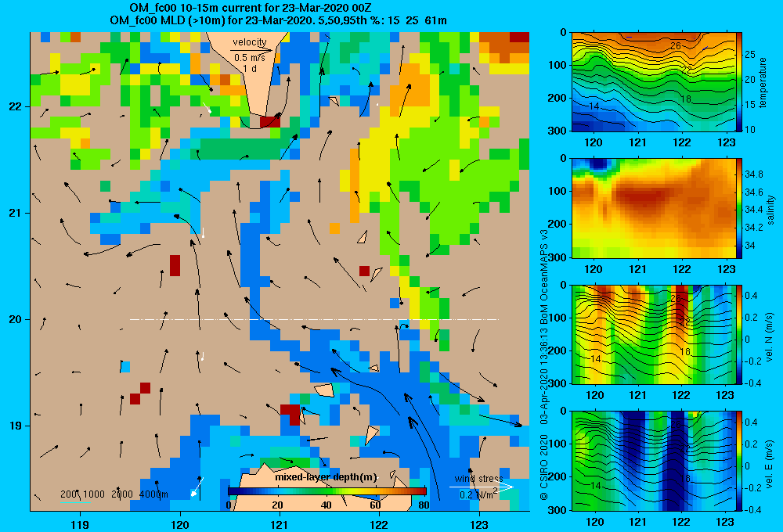Click the '200 1000 2000 4000m' bathymetry legend
783x532 pixels.
click(x=114, y=494)
